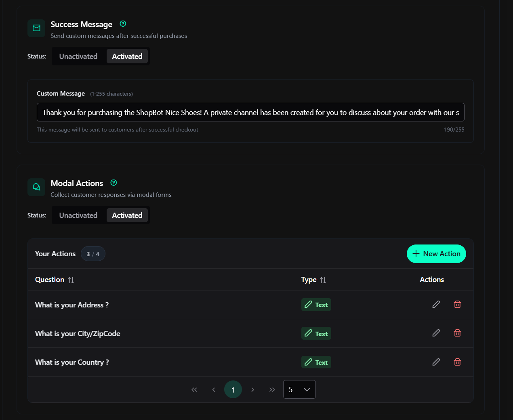513x420 pixels.
Task: Delete the 'What is your City/ZipCode' action
Action: tap(457, 333)
